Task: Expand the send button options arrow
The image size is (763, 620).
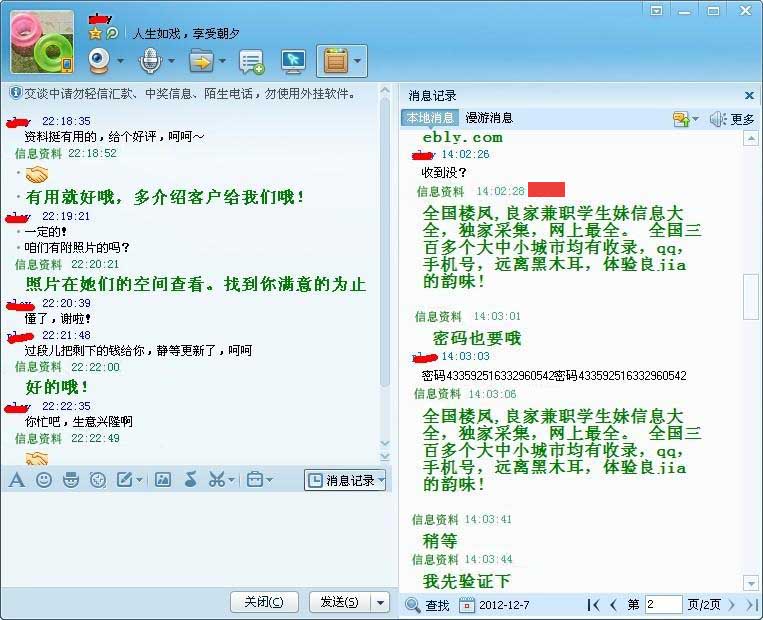Action: coord(380,602)
